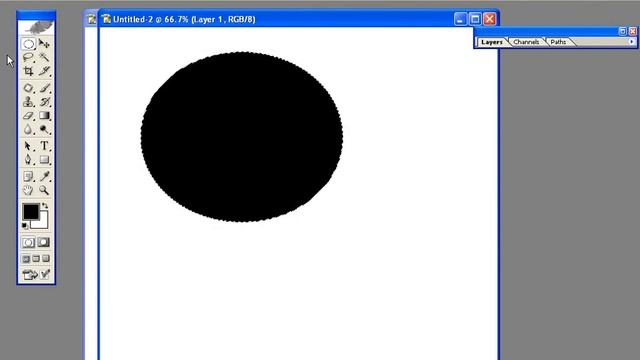Select the Elliptical Marquee tool
Viewport: 640px width, 360px height.
[28, 44]
